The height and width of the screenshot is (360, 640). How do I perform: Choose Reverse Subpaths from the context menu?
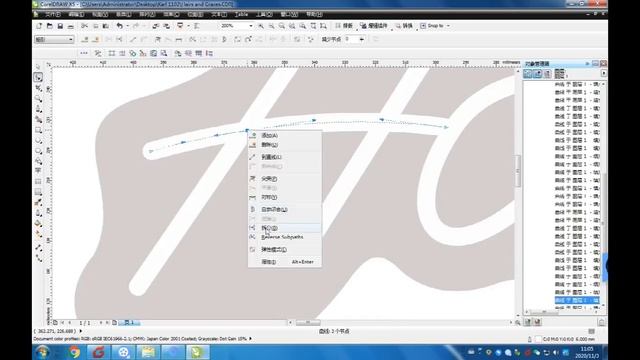point(284,237)
